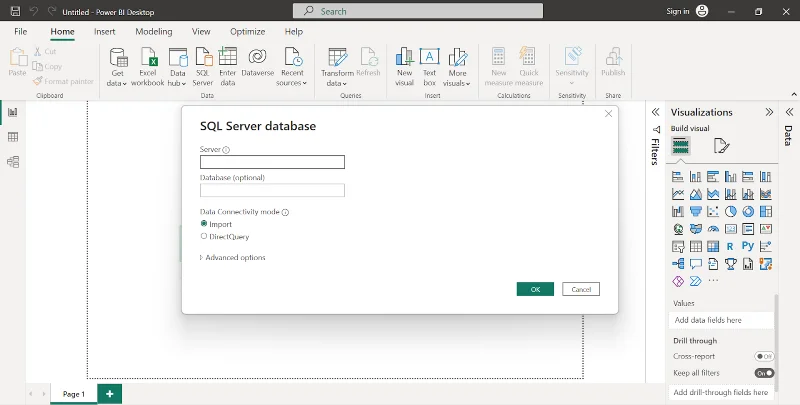
Task: Pick the funnel chart visual
Action: (x=695, y=212)
